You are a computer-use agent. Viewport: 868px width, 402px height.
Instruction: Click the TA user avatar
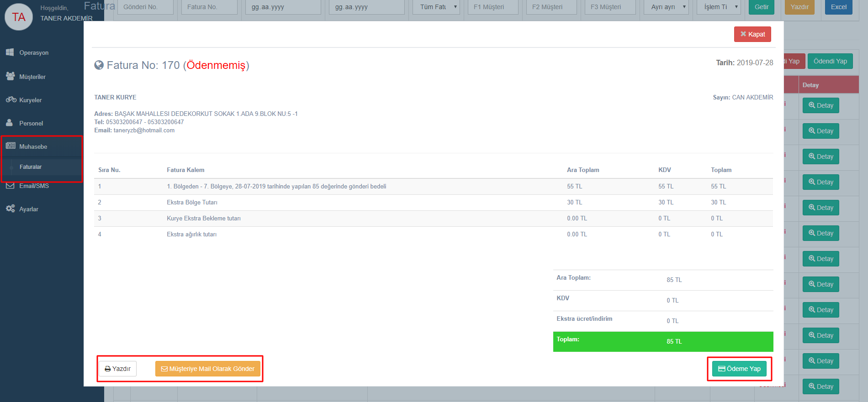click(19, 17)
